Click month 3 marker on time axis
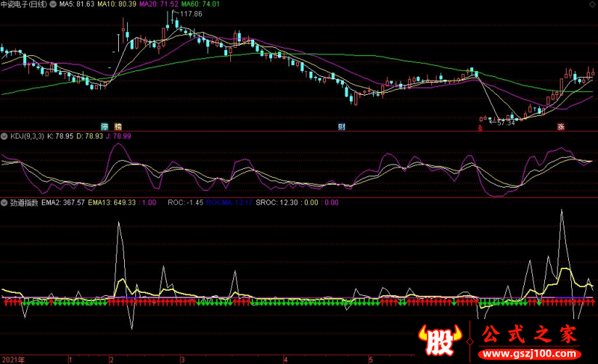Viewport: 598px width, 364px height. click(182, 359)
